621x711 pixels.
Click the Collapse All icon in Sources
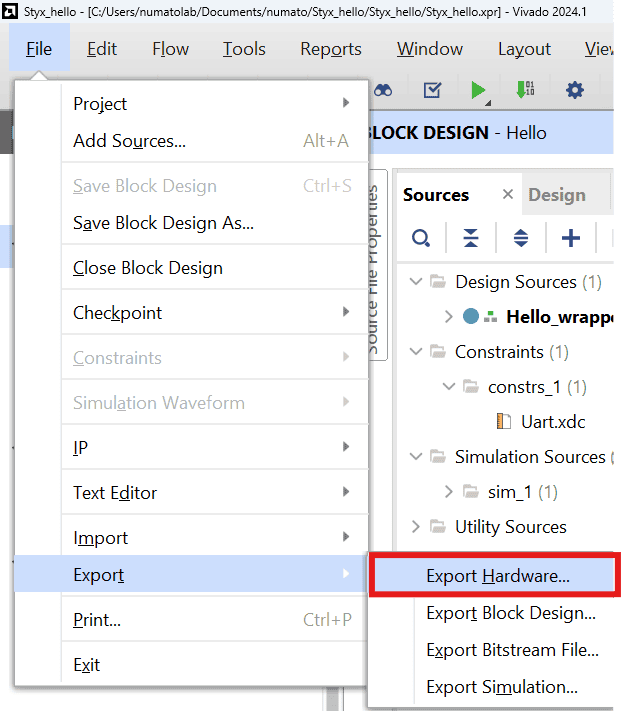click(471, 238)
